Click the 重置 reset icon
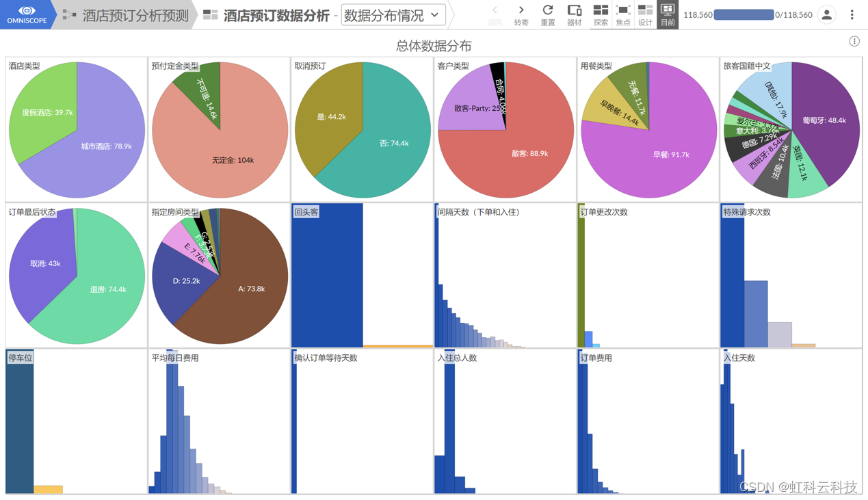 pos(548,10)
